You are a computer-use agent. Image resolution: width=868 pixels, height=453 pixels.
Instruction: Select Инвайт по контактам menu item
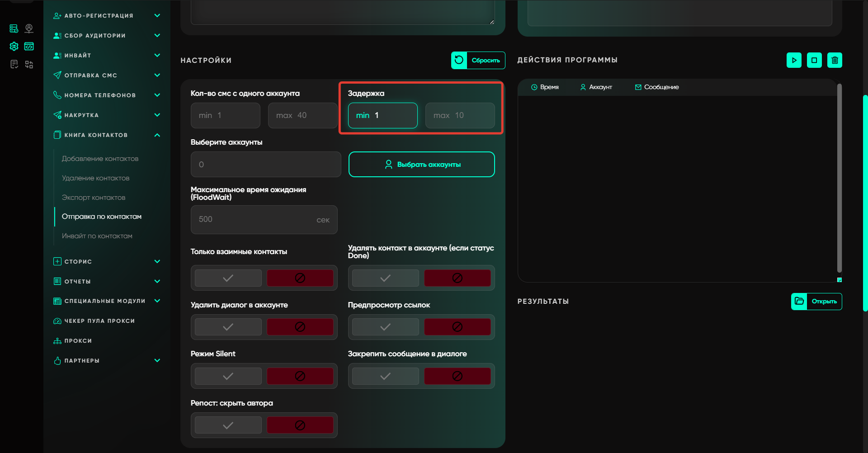[97, 236]
